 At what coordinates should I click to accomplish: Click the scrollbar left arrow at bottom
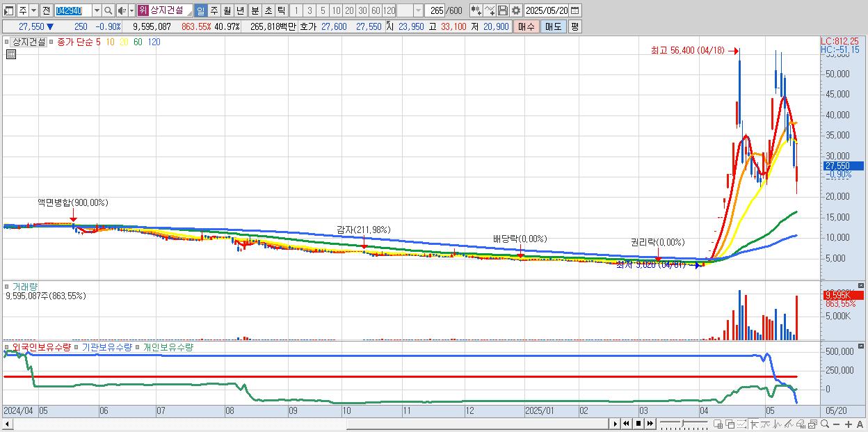7,423
